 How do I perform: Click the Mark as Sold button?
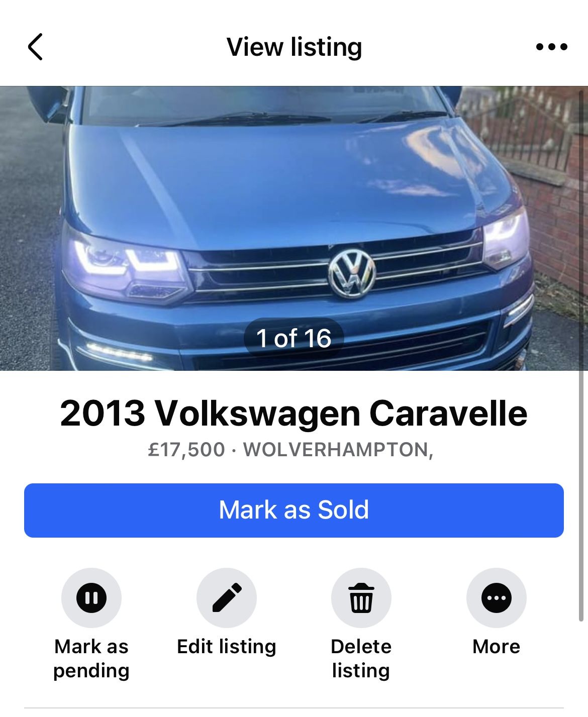294,510
